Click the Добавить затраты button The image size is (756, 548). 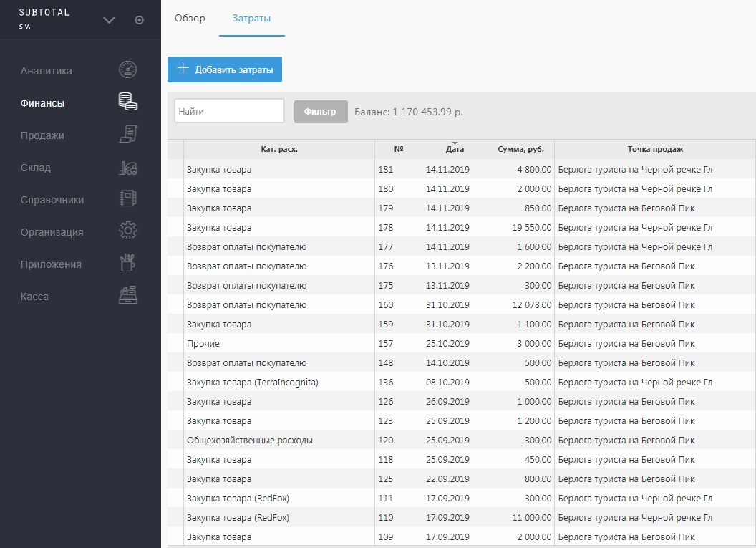click(225, 69)
